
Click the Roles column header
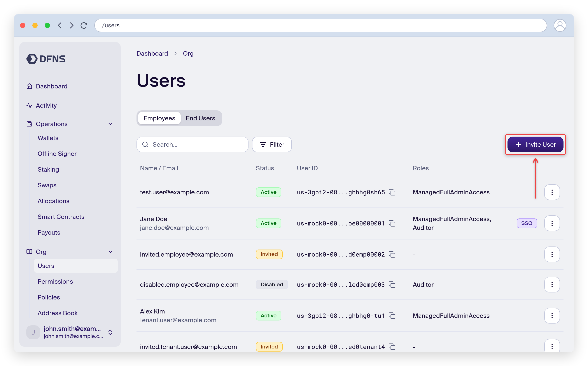(x=421, y=168)
